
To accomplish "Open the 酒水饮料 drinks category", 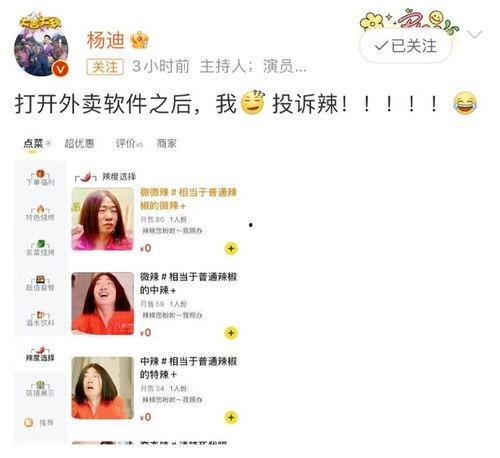I will click(40, 319).
